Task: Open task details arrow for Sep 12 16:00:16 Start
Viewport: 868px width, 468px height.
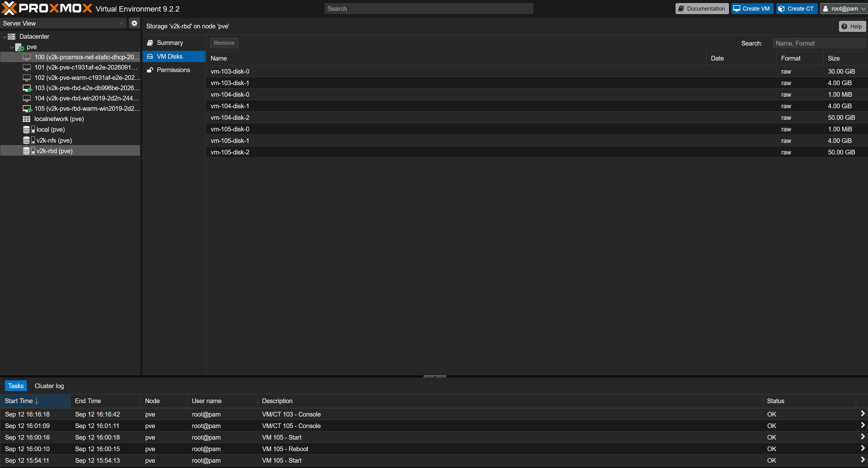Action: tap(863, 436)
